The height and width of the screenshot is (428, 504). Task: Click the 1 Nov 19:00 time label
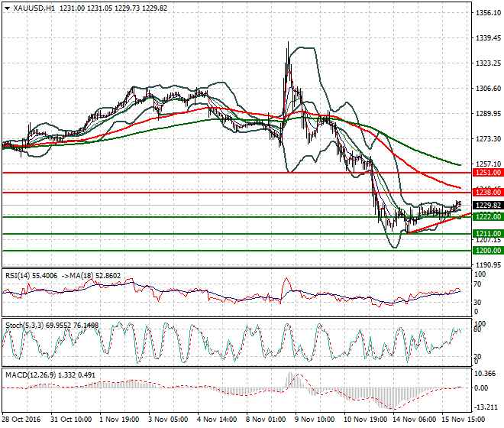119,420
